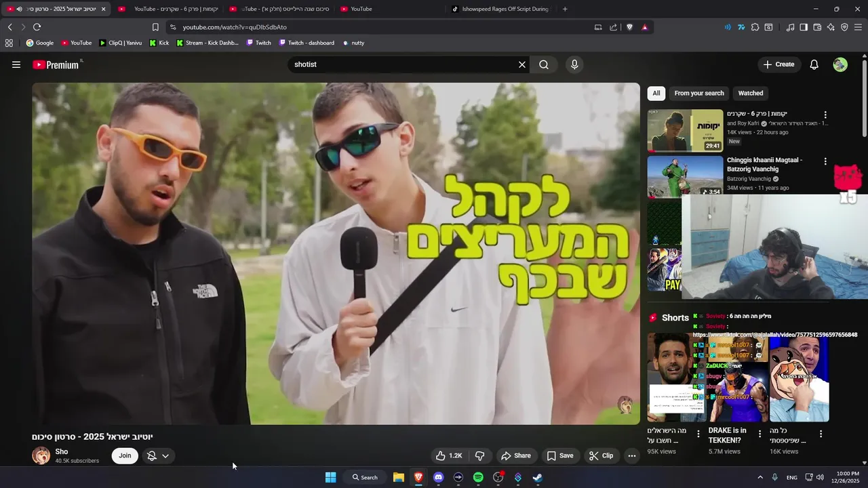
Task: Open Brave Rewards triangle icon
Action: [644, 27]
